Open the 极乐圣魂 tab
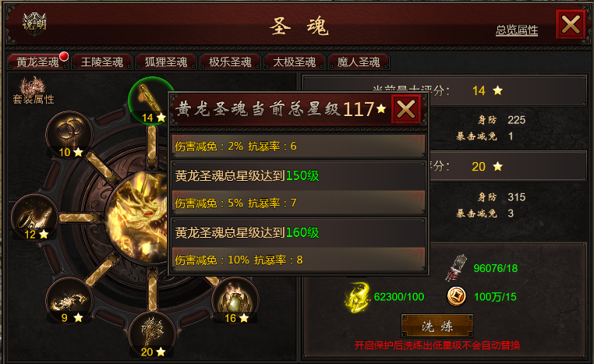The width and height of the screenshot is (594, 364). 230,62
